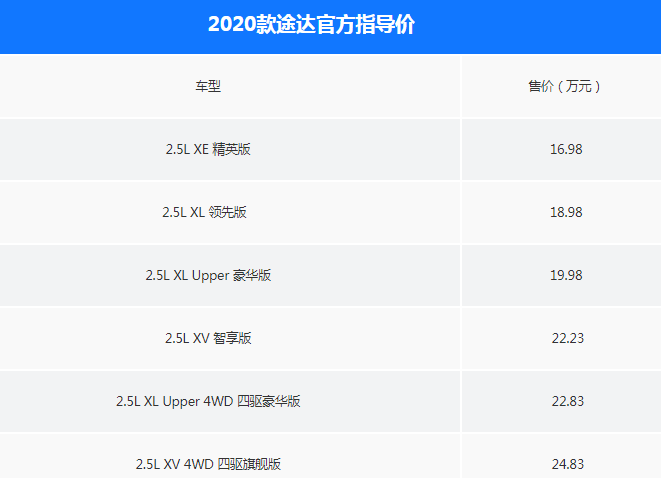661x478 pixels.
Task: Click the price 22.83
Action: (568, 401)
